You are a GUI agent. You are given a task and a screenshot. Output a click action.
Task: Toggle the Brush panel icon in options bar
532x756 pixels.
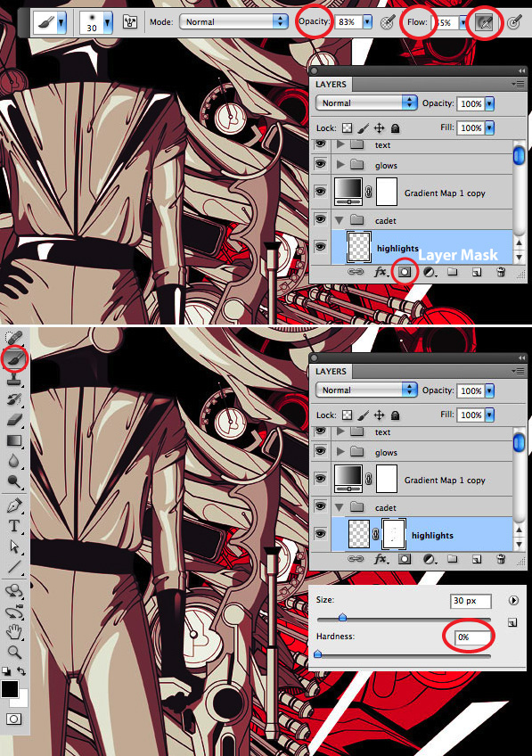click(130, 22)
